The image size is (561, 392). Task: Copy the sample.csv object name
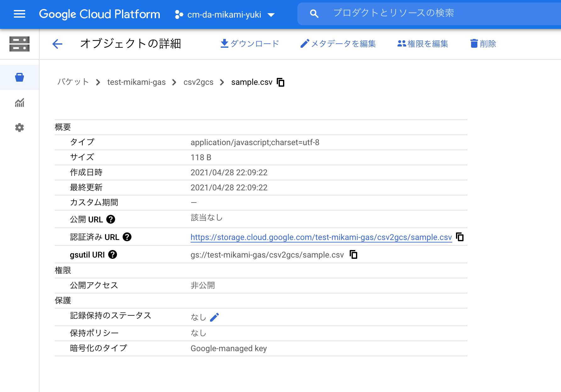[281, 82]
